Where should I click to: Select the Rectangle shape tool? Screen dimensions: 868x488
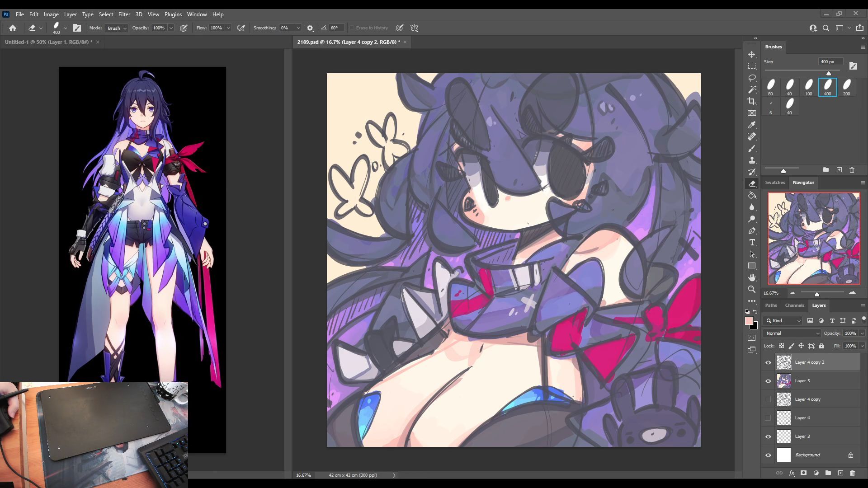[752, 266]
